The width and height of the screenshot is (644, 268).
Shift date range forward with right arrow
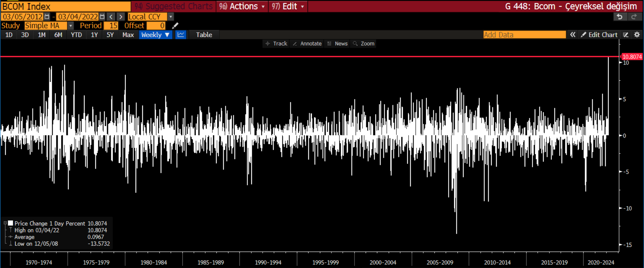(x=121, y=16)
